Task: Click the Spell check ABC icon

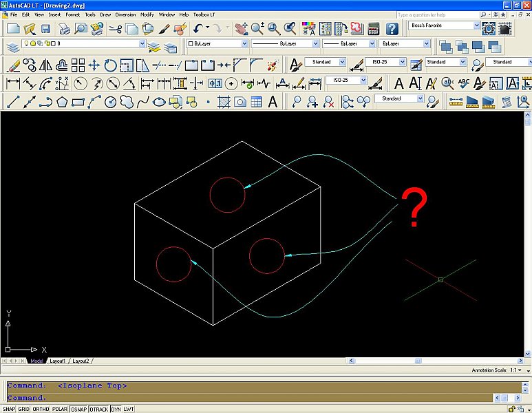Action: click(x=464, y=83)
